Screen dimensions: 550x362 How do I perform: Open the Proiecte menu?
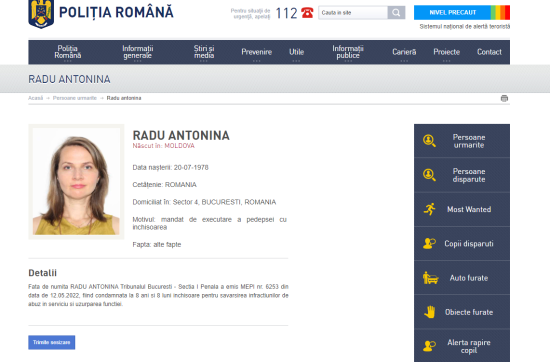click(447, 52)
